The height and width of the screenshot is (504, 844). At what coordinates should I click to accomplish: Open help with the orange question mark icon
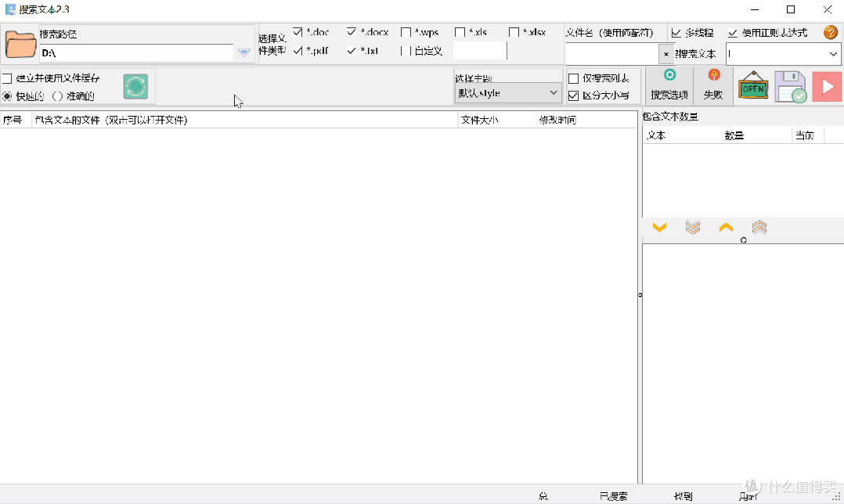(x=831, y=32)
